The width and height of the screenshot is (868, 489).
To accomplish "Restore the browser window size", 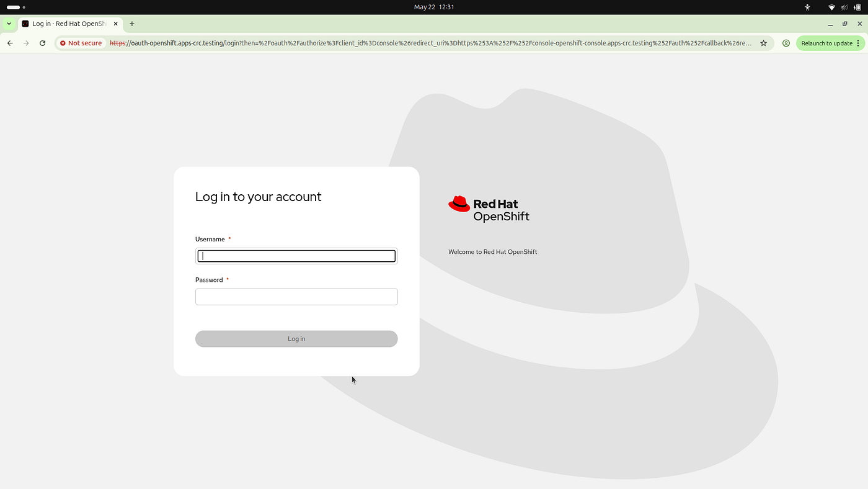I will [845, 24].
